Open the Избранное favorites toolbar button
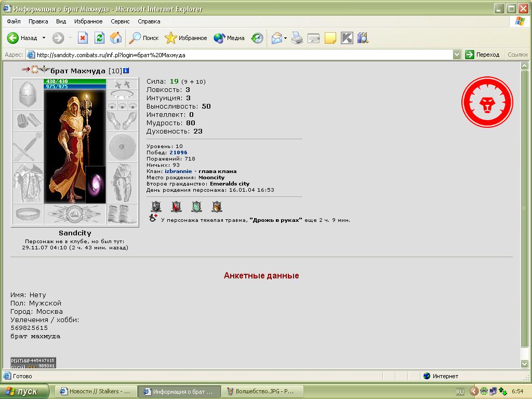532x399 pixels. [185, 37]
